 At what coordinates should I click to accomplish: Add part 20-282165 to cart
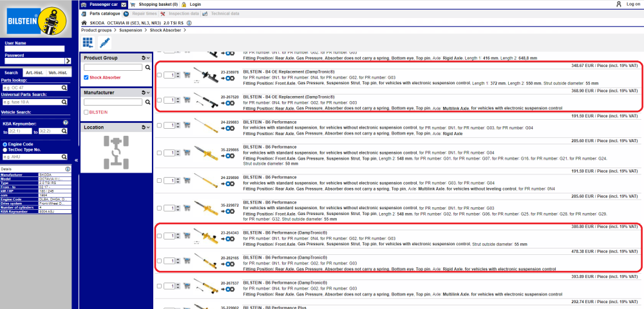coord(187,261)
